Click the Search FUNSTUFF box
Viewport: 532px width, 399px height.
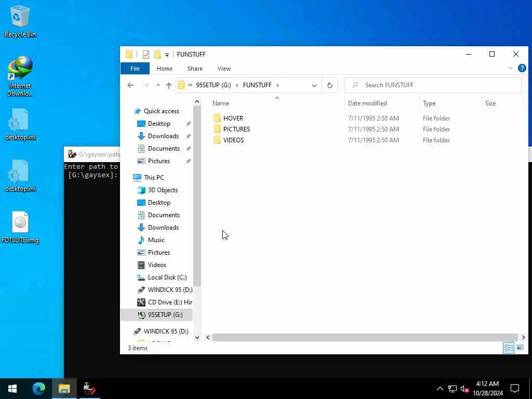[433, 85]
